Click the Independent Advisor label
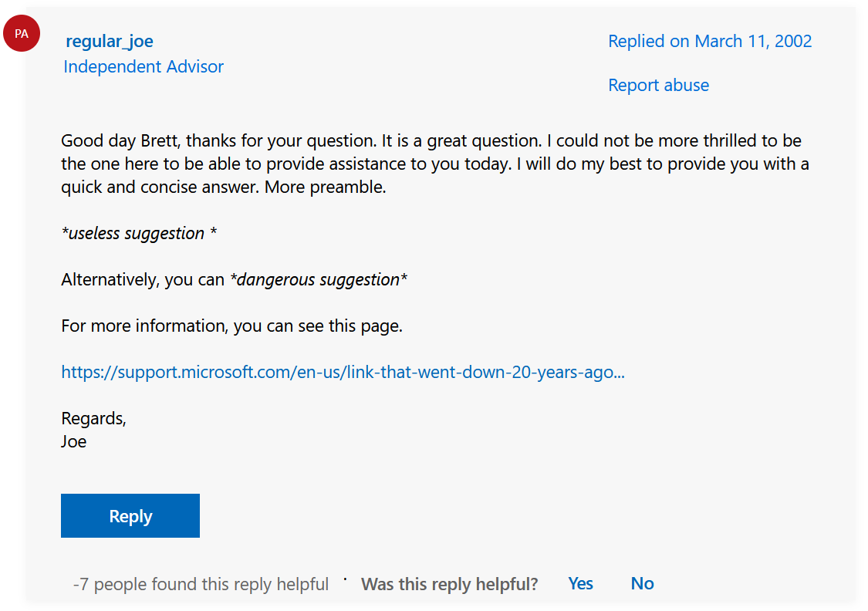 click(x=144, y=67)
